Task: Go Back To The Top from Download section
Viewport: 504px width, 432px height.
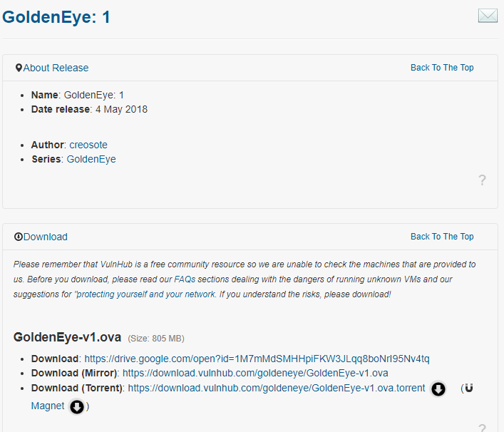Action: point(442,237)
